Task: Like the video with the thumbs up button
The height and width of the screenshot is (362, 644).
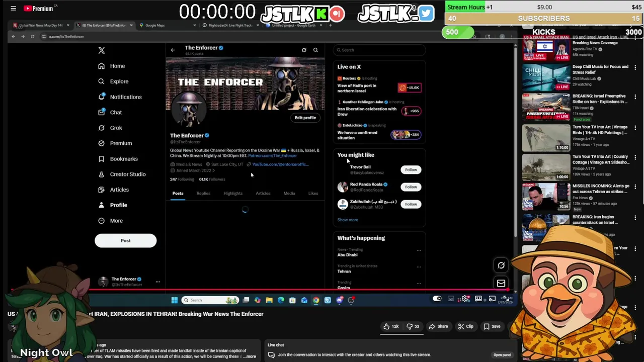Action: pyautogui.click(x=391, y=326)
